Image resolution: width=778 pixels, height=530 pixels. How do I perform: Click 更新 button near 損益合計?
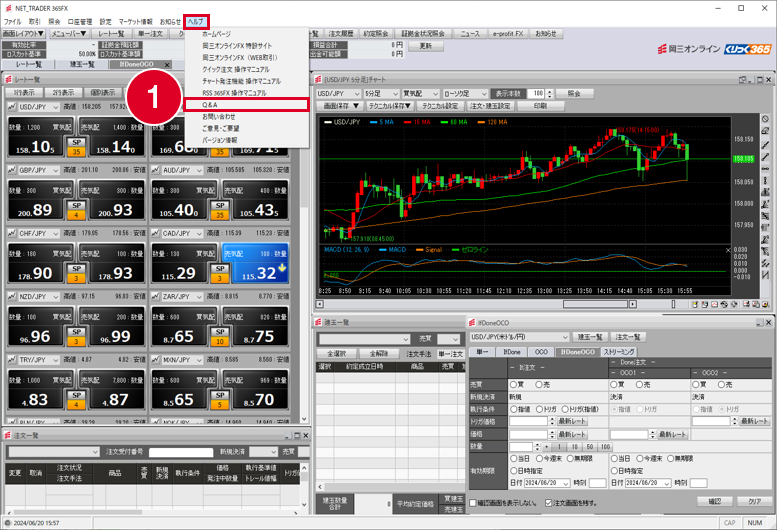coord(426,46)
